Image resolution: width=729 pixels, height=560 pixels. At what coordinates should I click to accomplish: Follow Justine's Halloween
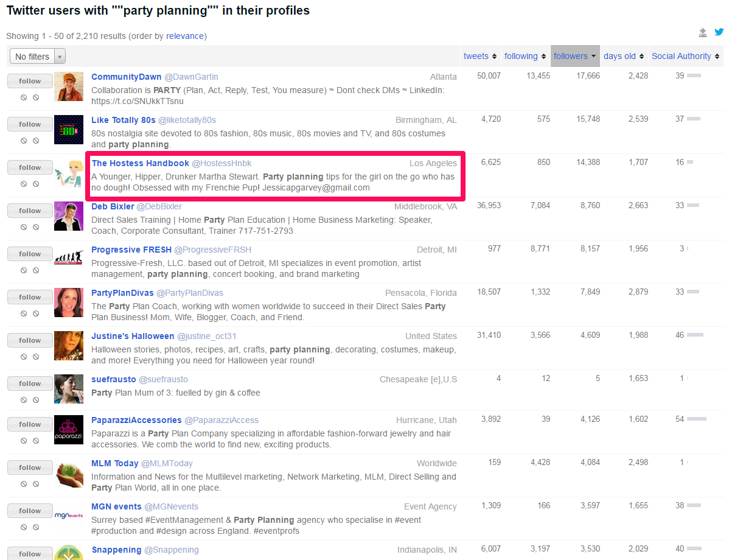pos(30,340)
